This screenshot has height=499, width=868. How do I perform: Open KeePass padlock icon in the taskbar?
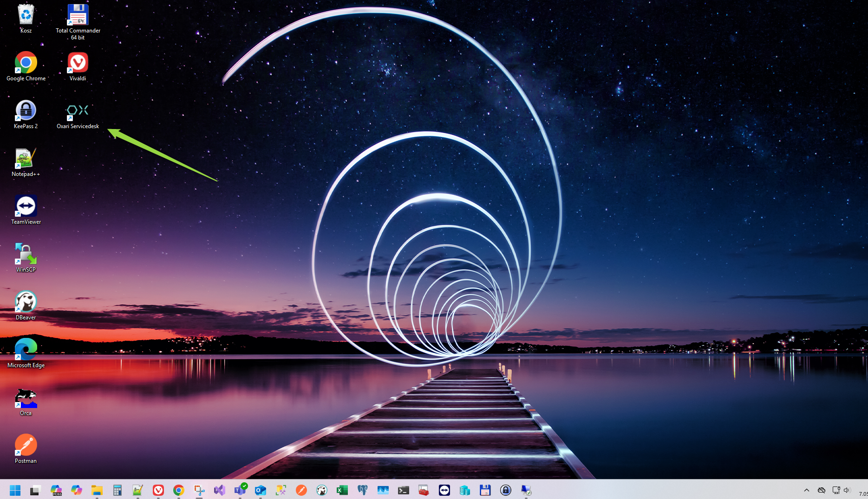pos(506,490)
